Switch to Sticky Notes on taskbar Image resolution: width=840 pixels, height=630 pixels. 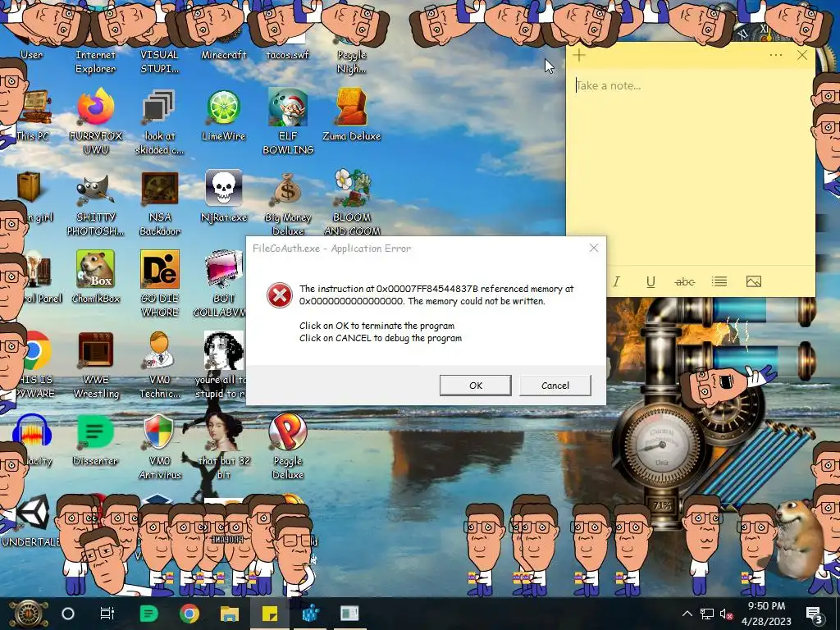(269, 614)
